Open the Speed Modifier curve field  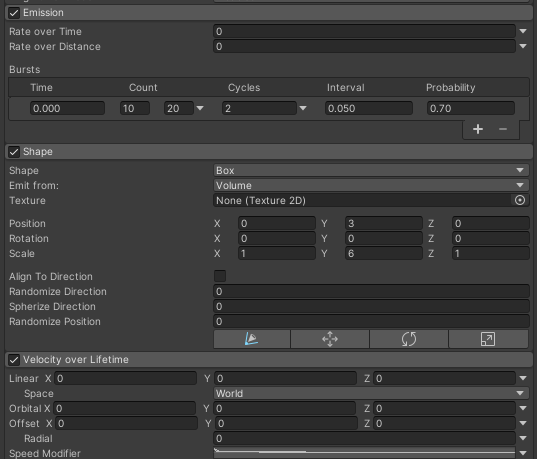tap(364, 453)
